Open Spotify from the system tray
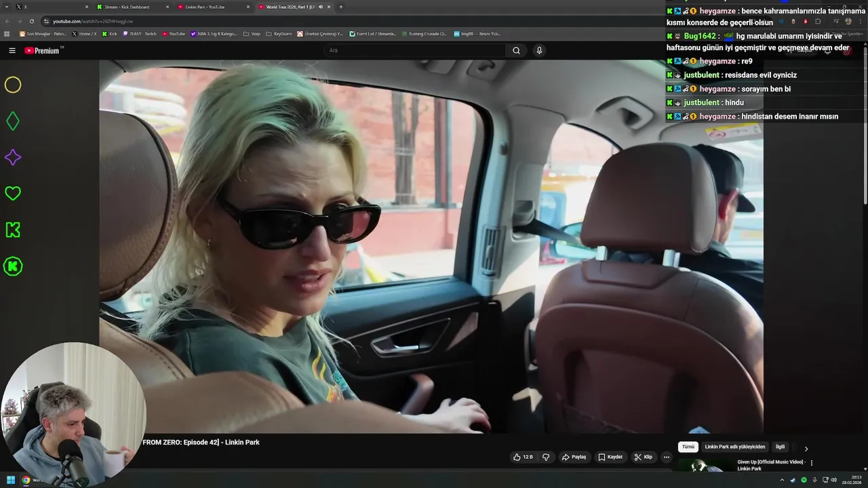The height and width of the screenshot is (488, 868). (x=804, y=480)
